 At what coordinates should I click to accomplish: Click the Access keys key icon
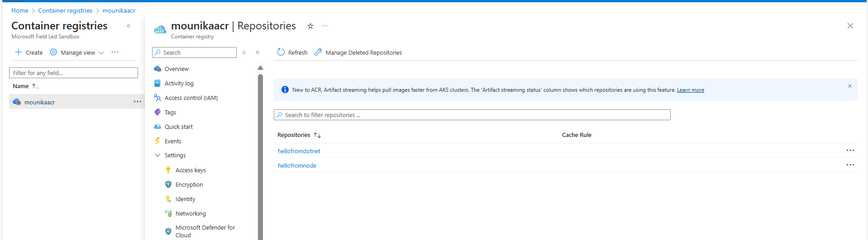click(x=168, y=170)
